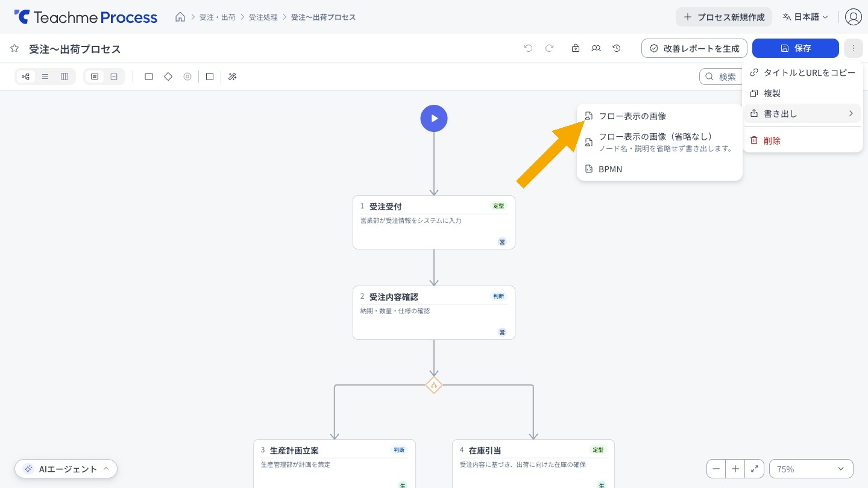Choose タイトルとURLをコピー from menu
Viewport: 868px width, 488px height.
[802, 73]
